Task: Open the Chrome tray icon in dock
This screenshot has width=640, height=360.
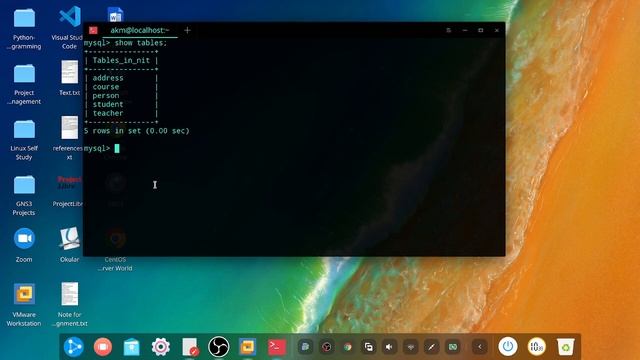Action: pyautogui.click(x=347, y=347)
